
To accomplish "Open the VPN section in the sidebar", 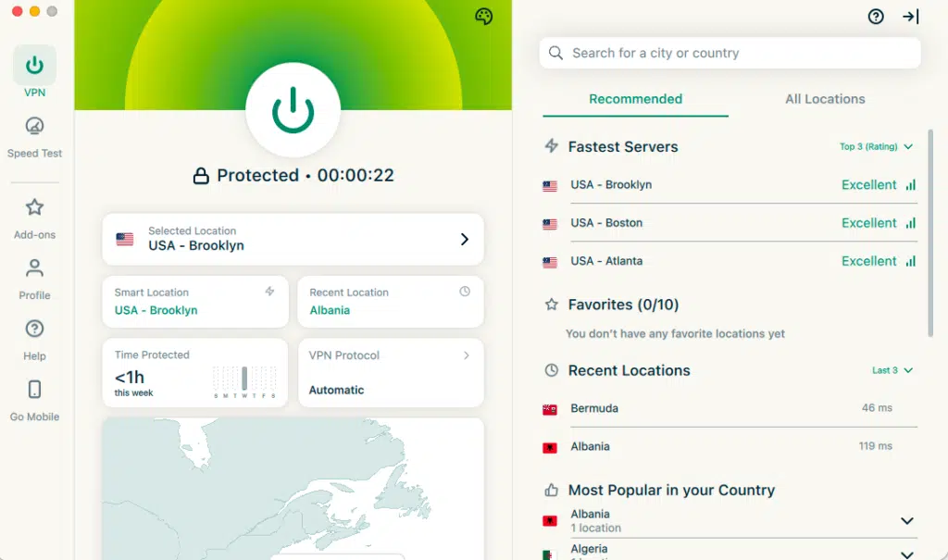I will click(x=34, y=71).
